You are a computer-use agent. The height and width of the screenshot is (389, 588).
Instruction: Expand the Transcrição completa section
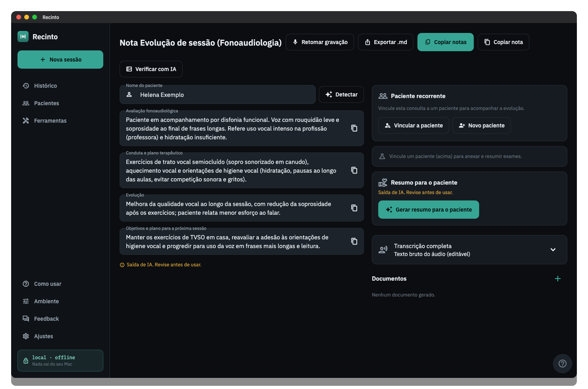point(469,250)
